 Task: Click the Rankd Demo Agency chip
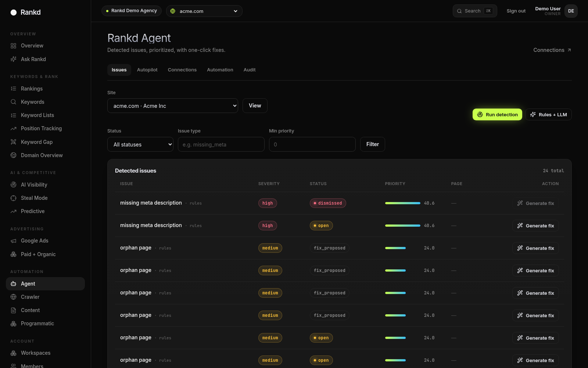click(x=132, y=11)
